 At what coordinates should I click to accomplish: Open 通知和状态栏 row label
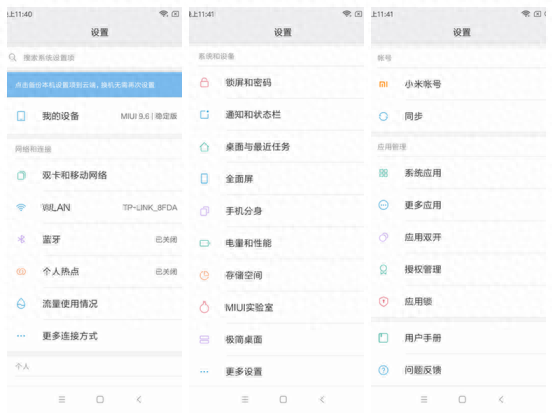click(253, 115)
